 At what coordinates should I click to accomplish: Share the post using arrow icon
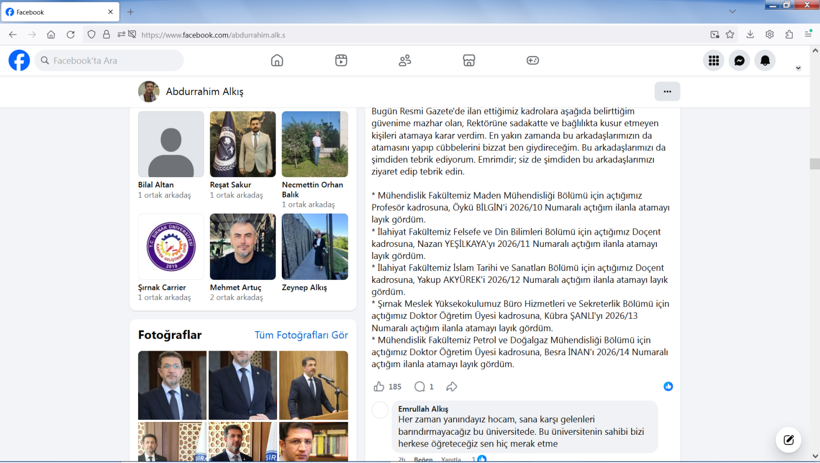point(451,387)
